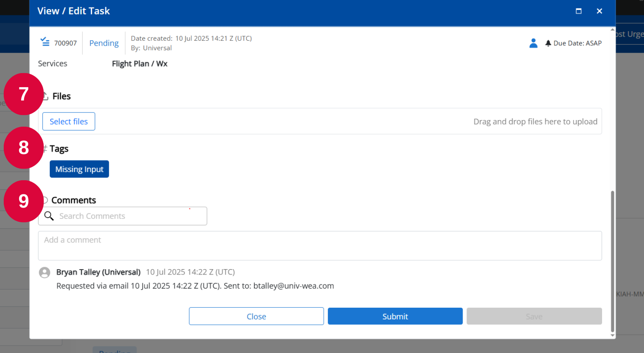The width and height of the screenshot is (644, 353).
Task: Click the assigned user person icon
Action: (x=534, y=43)
